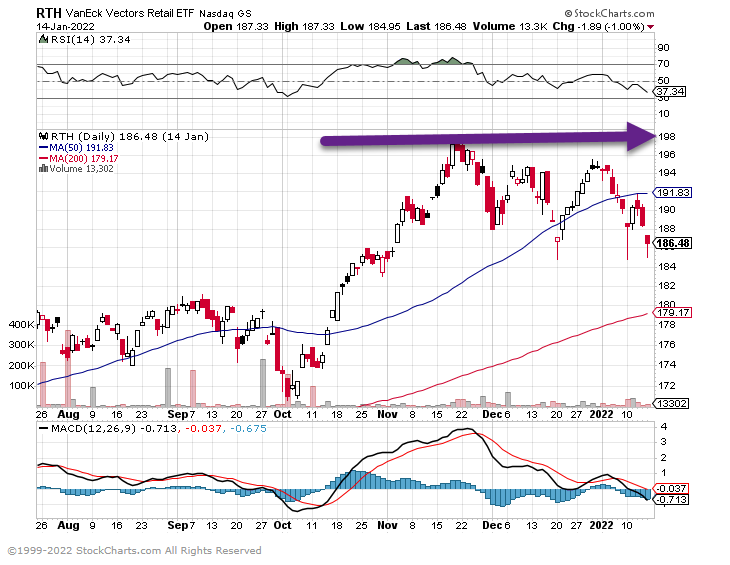The image size is (730, 565).
Task: Click the Aug label under the MACD panel
Action: click(x=68, y=525)
